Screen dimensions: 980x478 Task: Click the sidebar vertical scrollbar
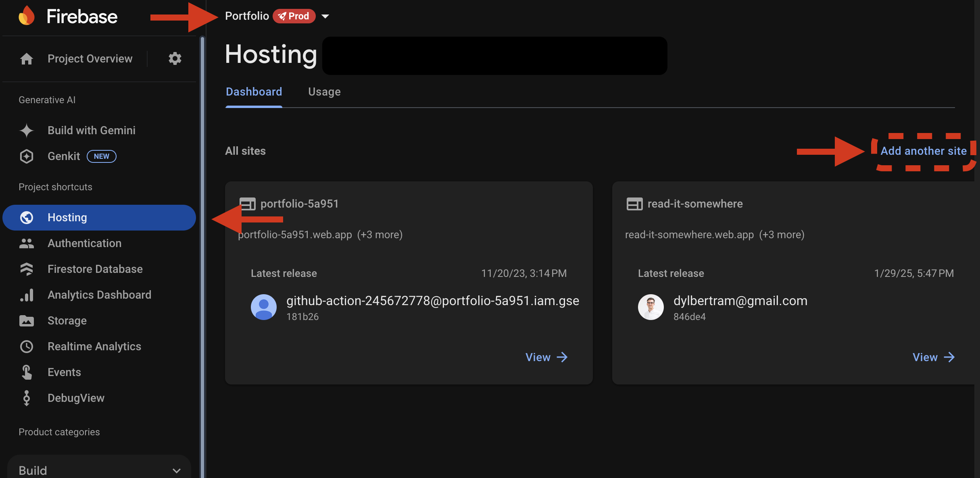point(202,257)
